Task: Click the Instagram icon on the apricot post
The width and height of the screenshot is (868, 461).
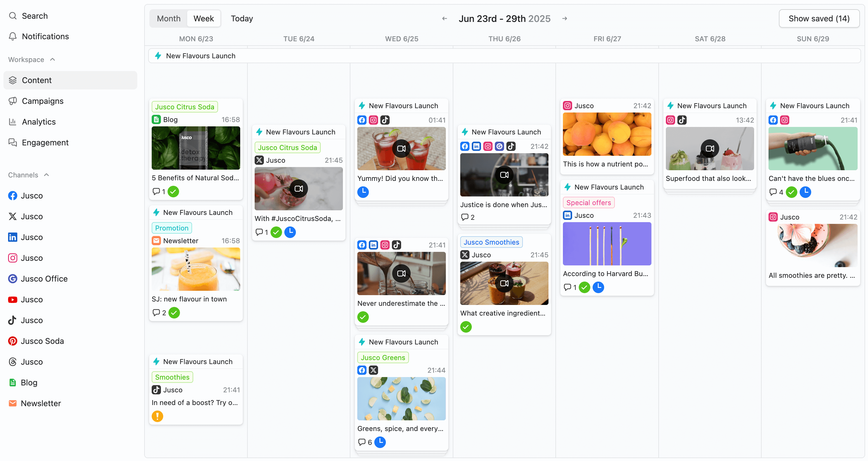Action: pyautogui.click(x=568, y=106)
